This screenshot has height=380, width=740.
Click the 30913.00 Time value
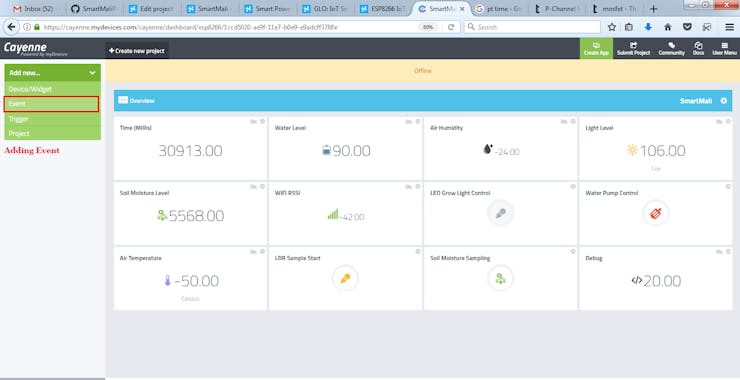pos(190,151)
